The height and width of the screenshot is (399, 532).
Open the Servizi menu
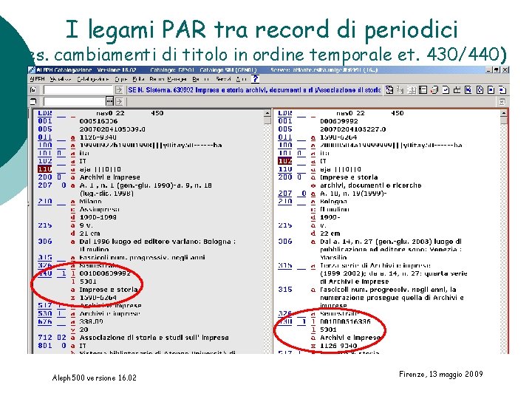[x=223, y=79]
